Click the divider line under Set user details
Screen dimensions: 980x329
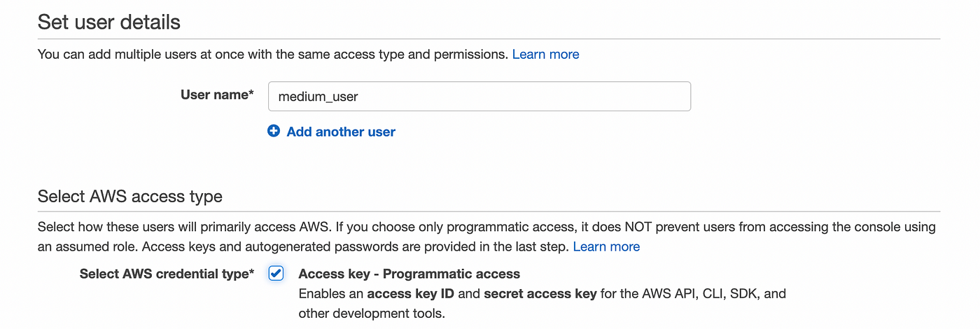pyautogui.click(x=489, y=39)
